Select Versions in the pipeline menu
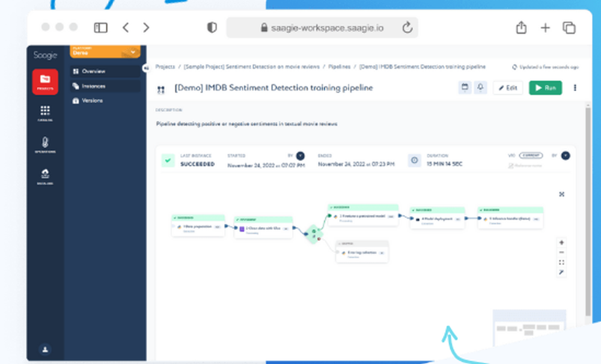 click(x=105, y=101)
